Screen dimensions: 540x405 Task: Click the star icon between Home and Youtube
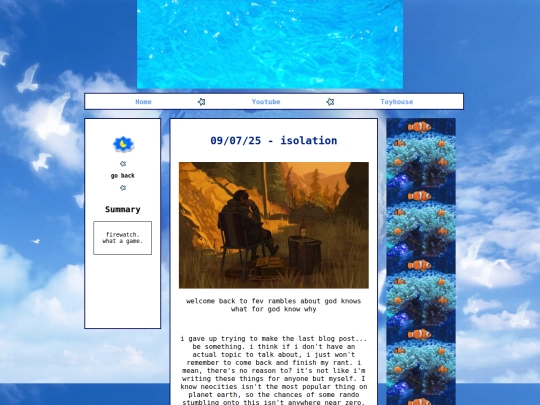coord(201,102)
